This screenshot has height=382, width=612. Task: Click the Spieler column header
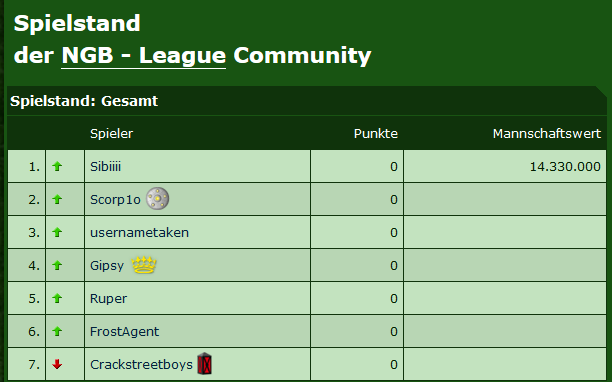[x=112, y=134]
